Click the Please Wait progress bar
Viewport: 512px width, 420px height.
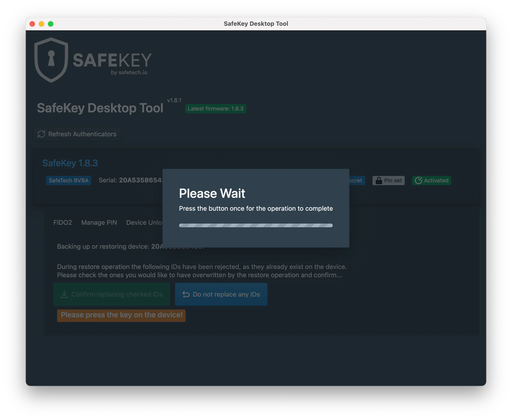[x=256, y=225]
